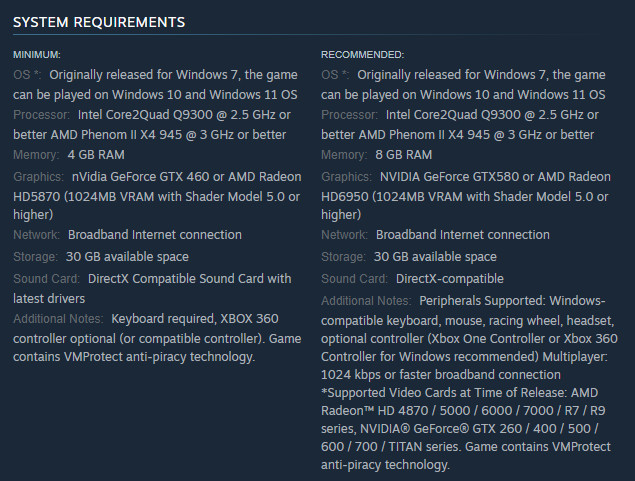Click minimum Additional Notes label
The width and height of the screenshot is (635, 481).
click(x=58, y=319)
